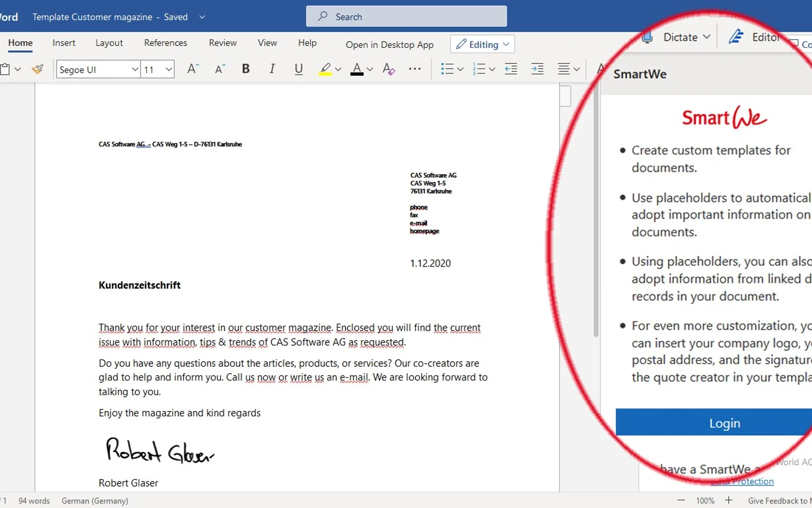Clear all text formatting

point(389,69)
